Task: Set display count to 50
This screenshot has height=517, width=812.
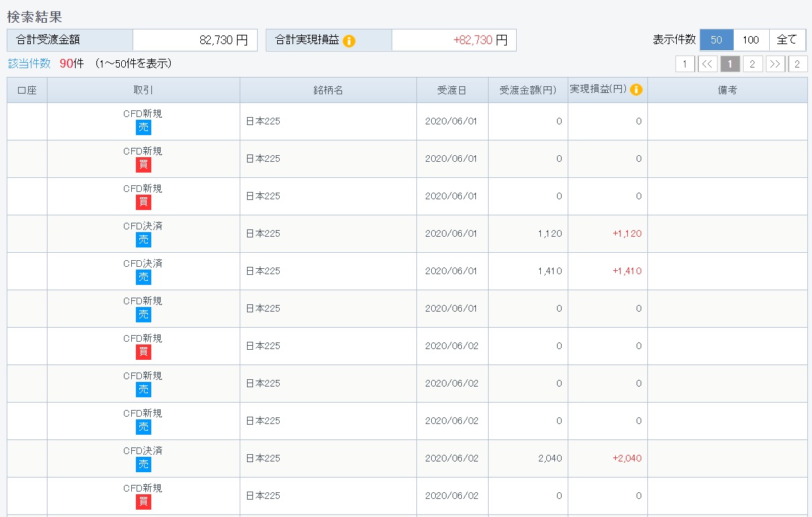Action: coord(716,40)
